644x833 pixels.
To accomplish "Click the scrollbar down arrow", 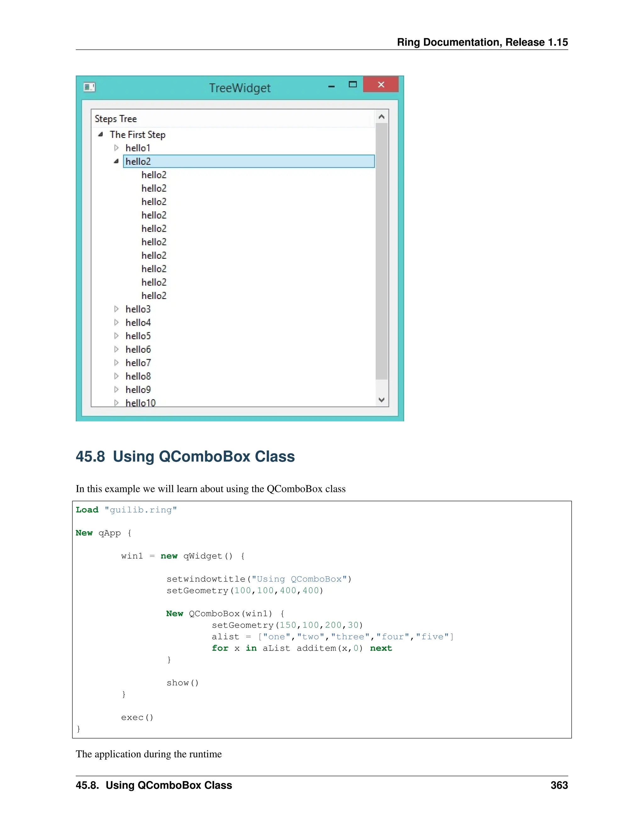I will click(x=381, y=400).
